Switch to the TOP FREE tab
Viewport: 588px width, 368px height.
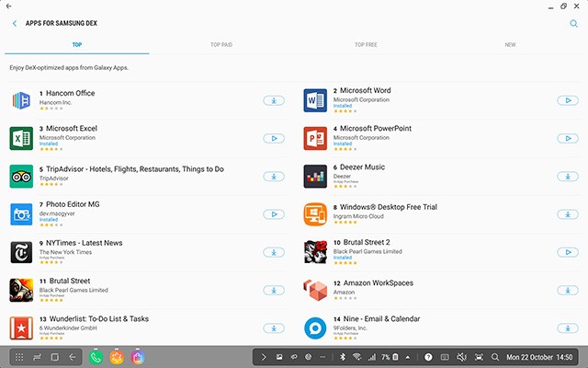(x=366, y=45)
